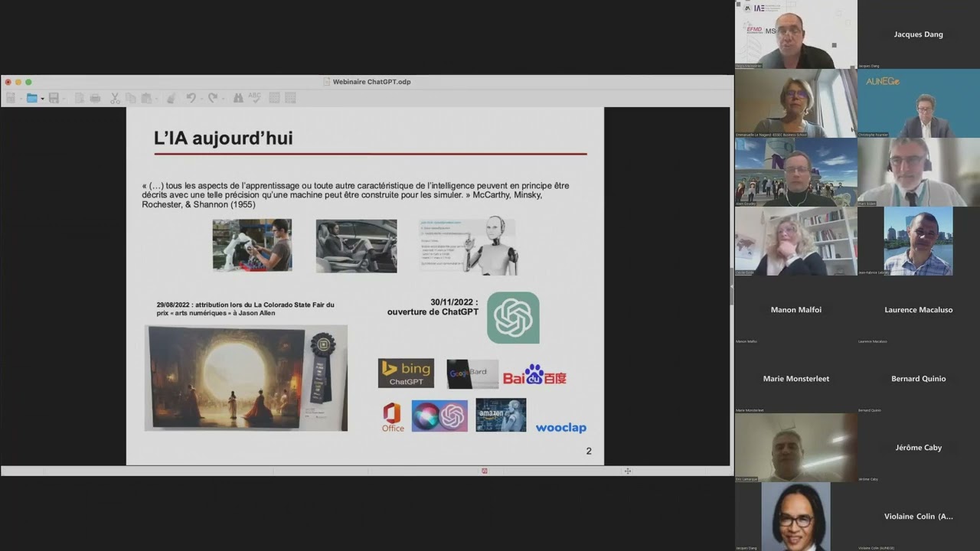
Task: Toggle the Snap to Grid icon
Action: coord(290,98)
